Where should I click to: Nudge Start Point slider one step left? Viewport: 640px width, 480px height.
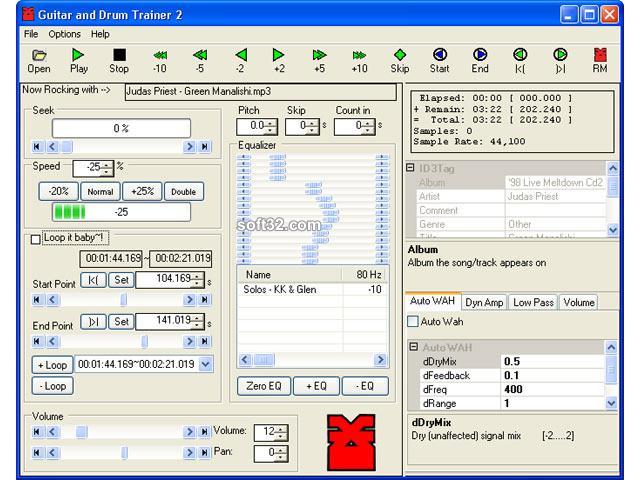(52, 300)
